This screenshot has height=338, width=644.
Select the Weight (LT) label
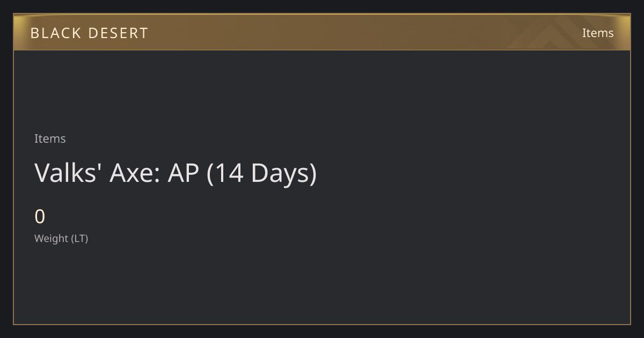tap(61, 238)
